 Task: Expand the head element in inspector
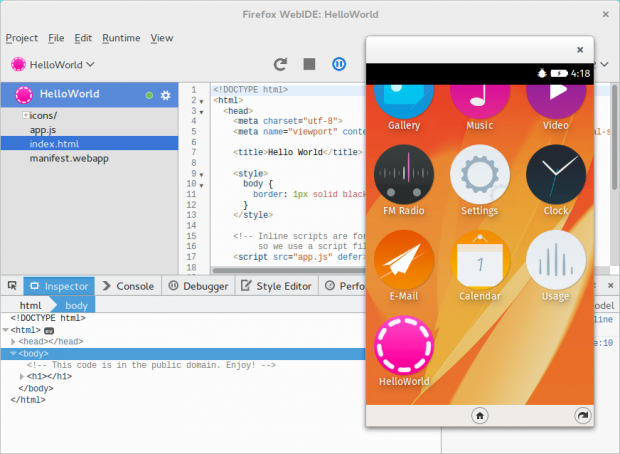click(x=13, y=341)
